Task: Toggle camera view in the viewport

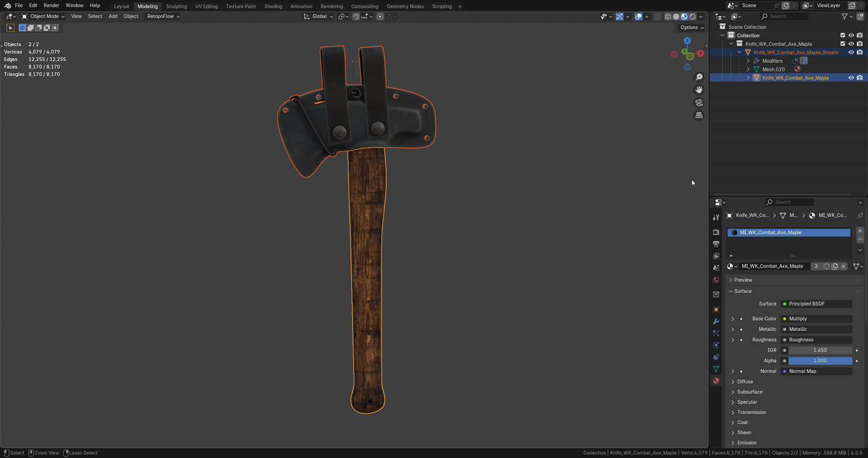Action: (699, 103)
